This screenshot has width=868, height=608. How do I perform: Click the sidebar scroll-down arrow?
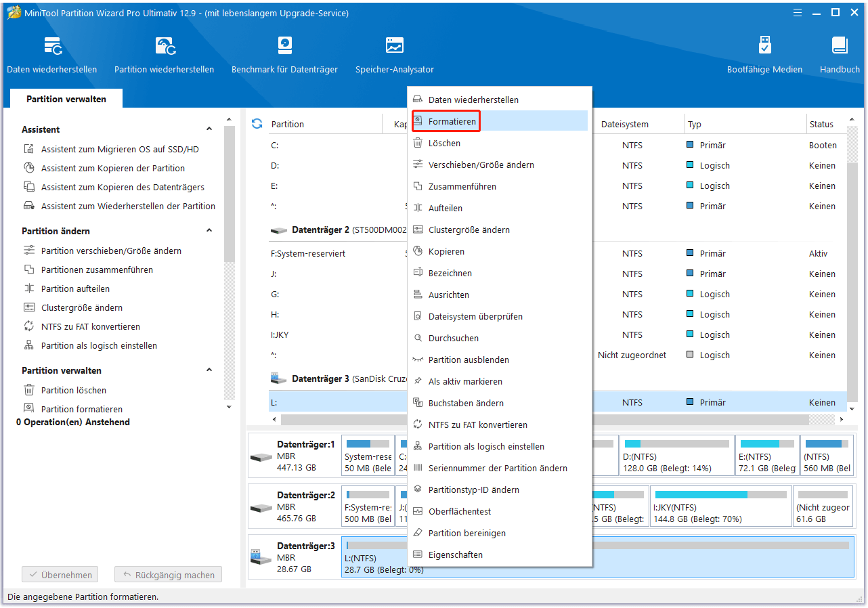coord(230,407)
